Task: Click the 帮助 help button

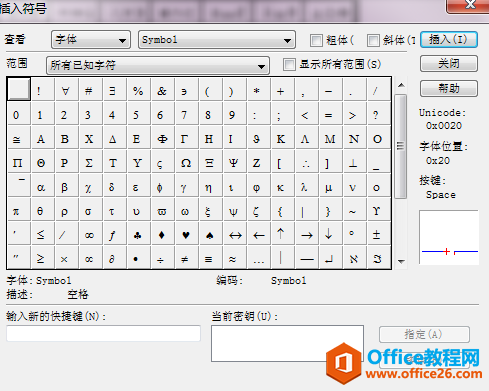Action: (449, 88)
